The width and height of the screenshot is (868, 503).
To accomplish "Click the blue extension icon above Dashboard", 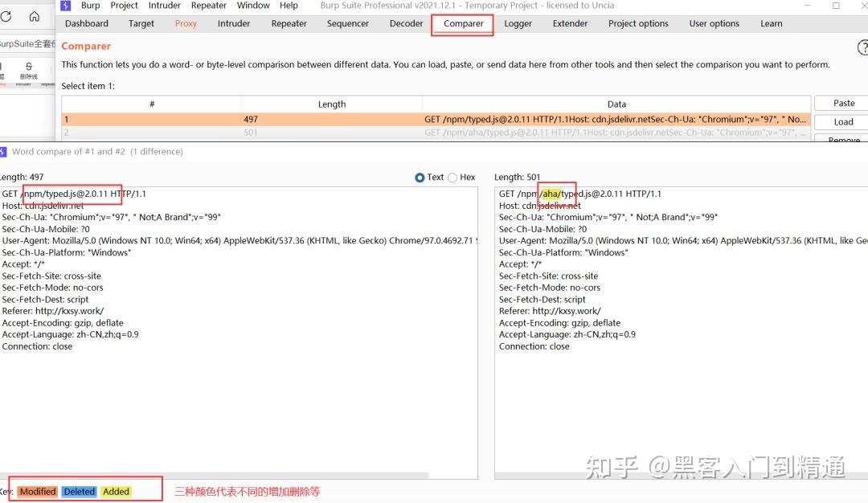I will click(64, 6).
